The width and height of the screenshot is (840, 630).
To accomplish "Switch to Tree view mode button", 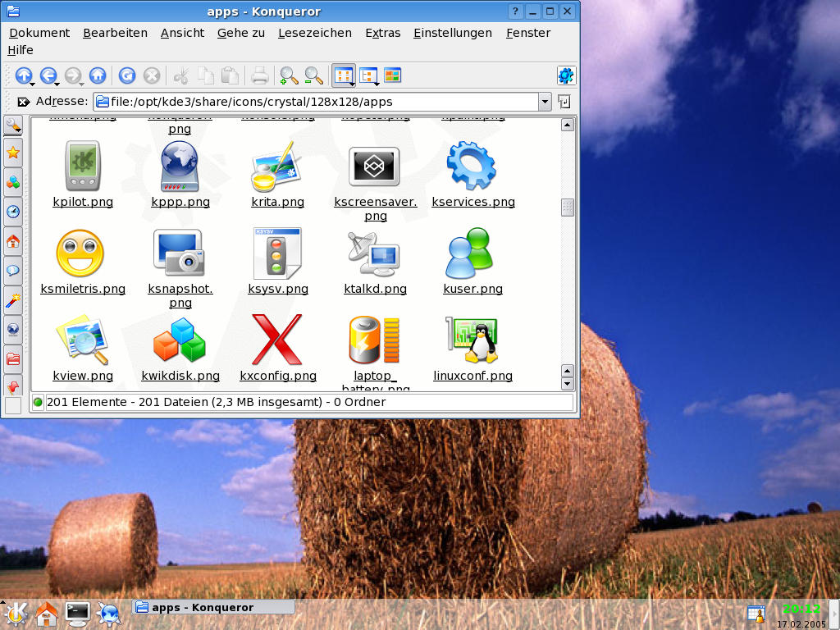I will pos(368,75).
